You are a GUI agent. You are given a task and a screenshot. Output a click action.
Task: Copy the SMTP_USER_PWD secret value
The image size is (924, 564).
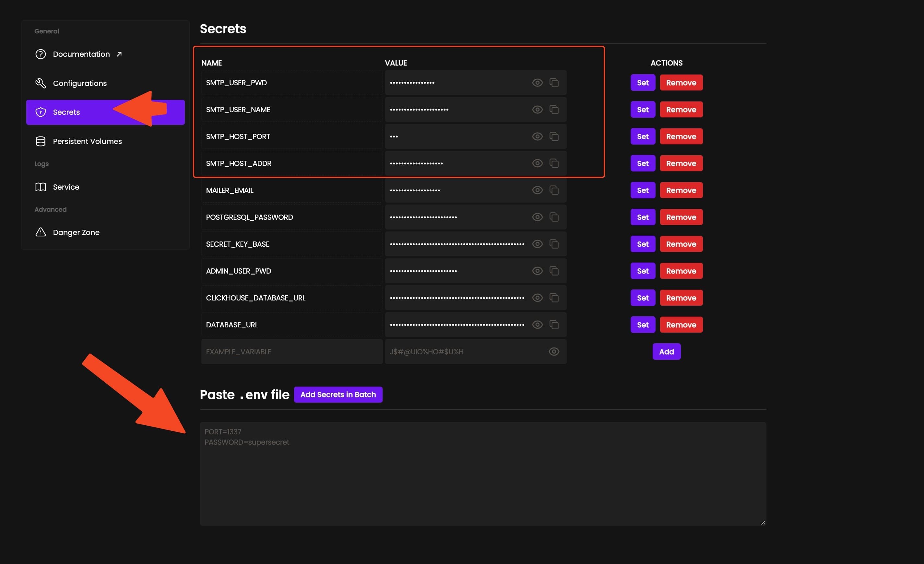click(x=554, y=83)
